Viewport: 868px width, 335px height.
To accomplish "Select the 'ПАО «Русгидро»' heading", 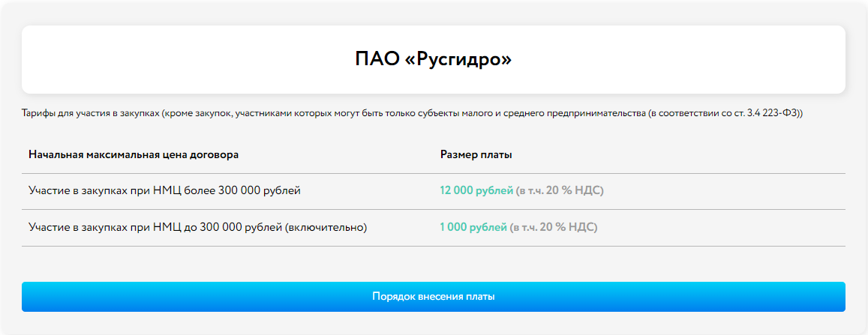I will point(434,60).
